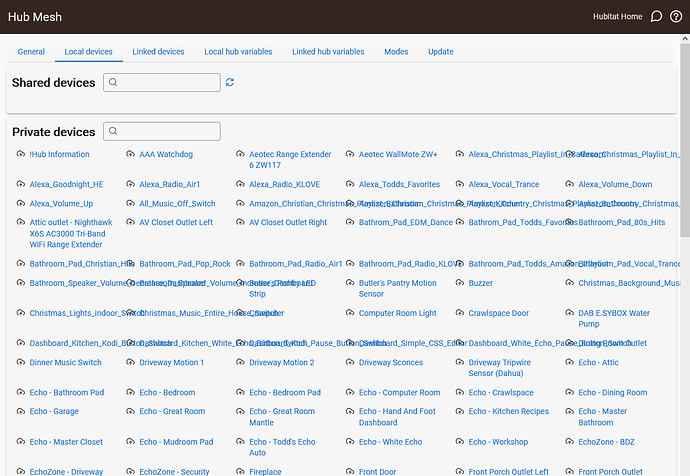Share icon beside Driveway Sconces
The height and width of the screenshot is (476, 690).
coord(350,362)
